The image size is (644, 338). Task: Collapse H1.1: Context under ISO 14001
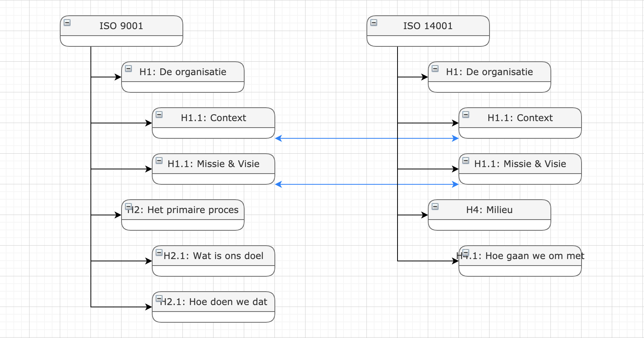coord(466,115)
